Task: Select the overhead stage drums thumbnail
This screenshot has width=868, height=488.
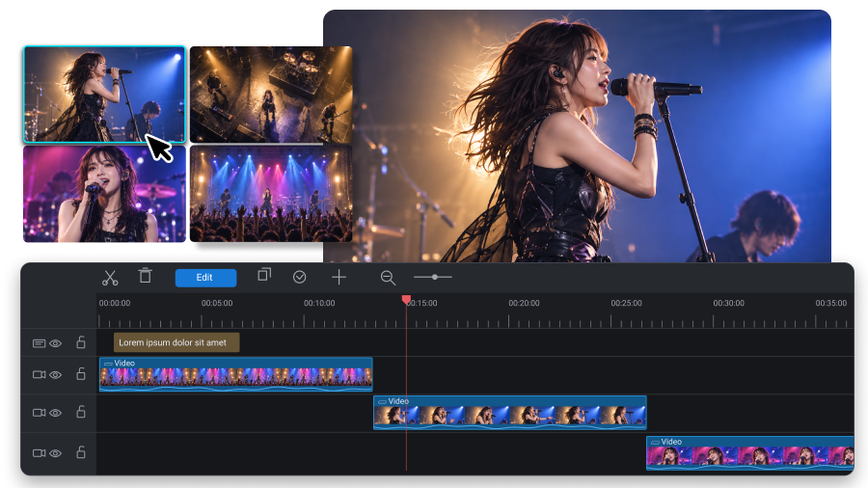Action: pyautogui.click(x=271, y=95)
